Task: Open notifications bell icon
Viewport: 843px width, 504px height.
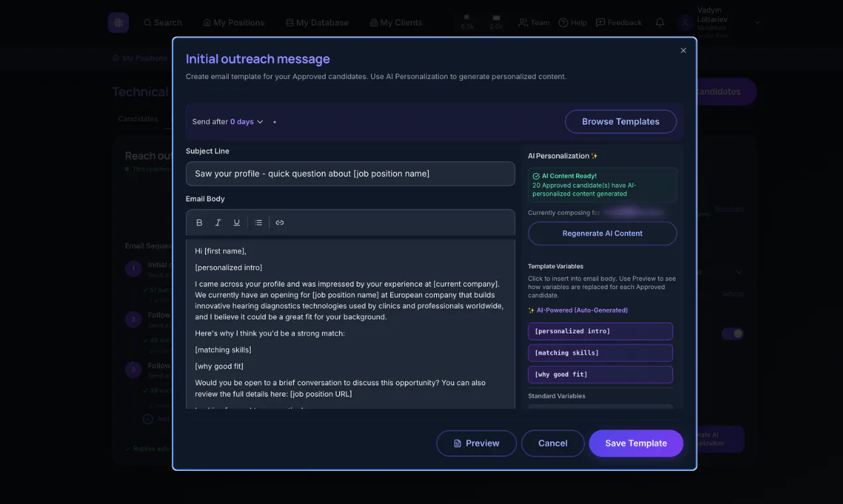Action: point(660,23)
